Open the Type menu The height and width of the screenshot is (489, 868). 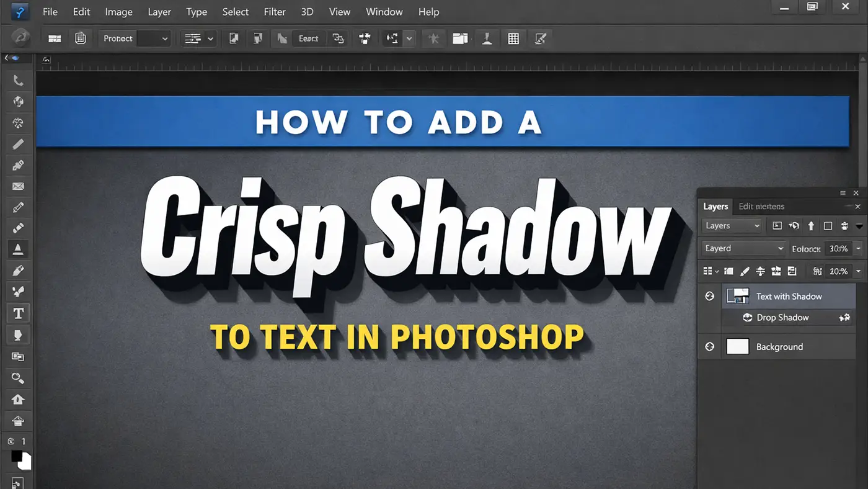coord(197,12)
